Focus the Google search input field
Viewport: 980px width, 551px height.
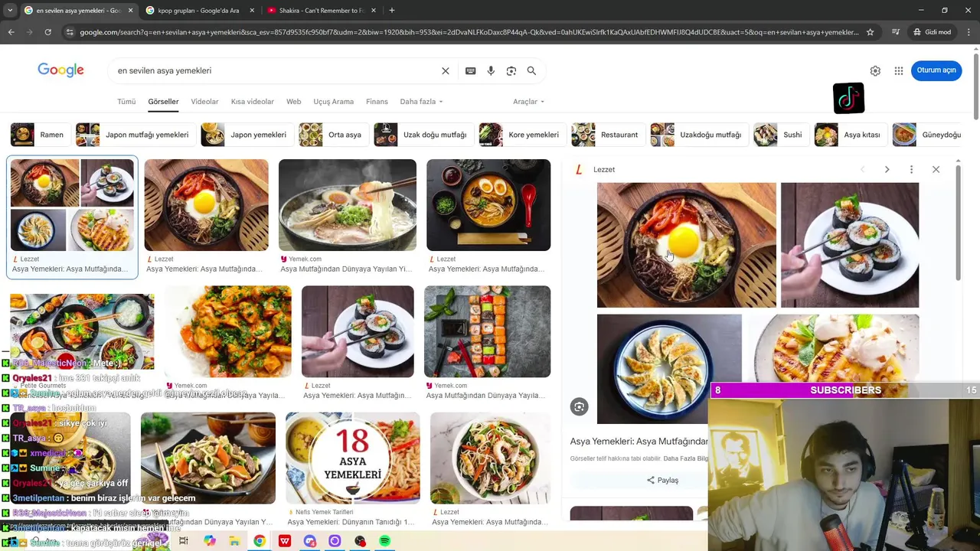pyautogui.click(x=276, y=70)
